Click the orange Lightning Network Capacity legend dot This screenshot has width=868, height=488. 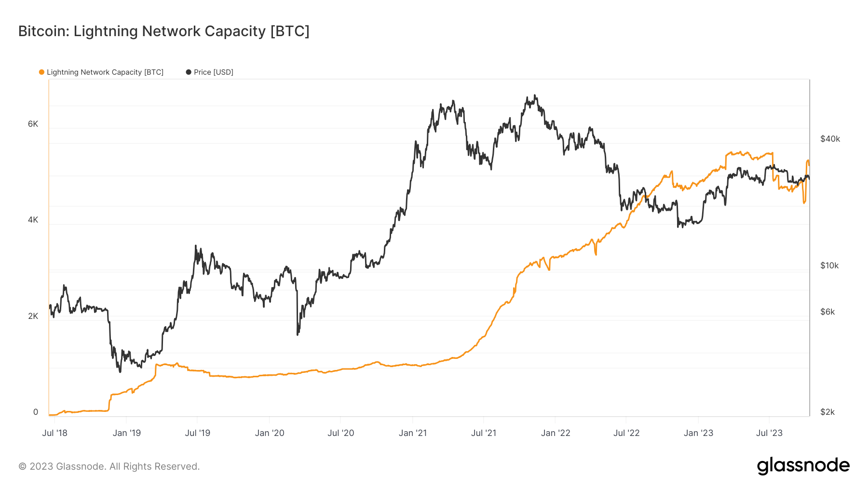pos(42,72)
